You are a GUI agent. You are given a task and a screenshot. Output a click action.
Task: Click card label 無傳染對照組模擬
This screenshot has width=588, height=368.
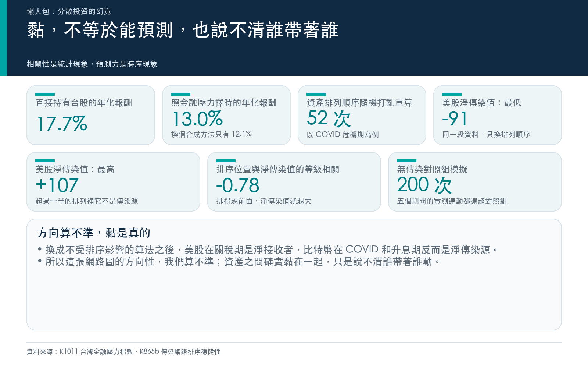(432, 169)
